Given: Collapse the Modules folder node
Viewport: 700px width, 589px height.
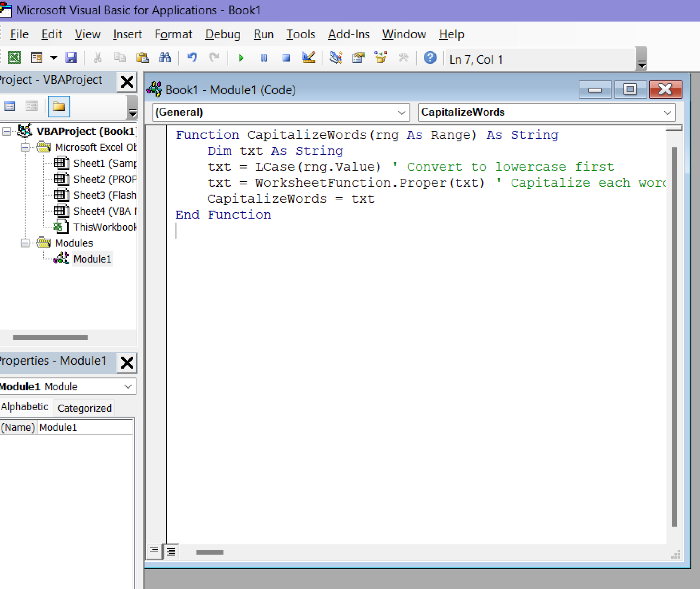Looking at the screenshot, I should coord(25,243).
